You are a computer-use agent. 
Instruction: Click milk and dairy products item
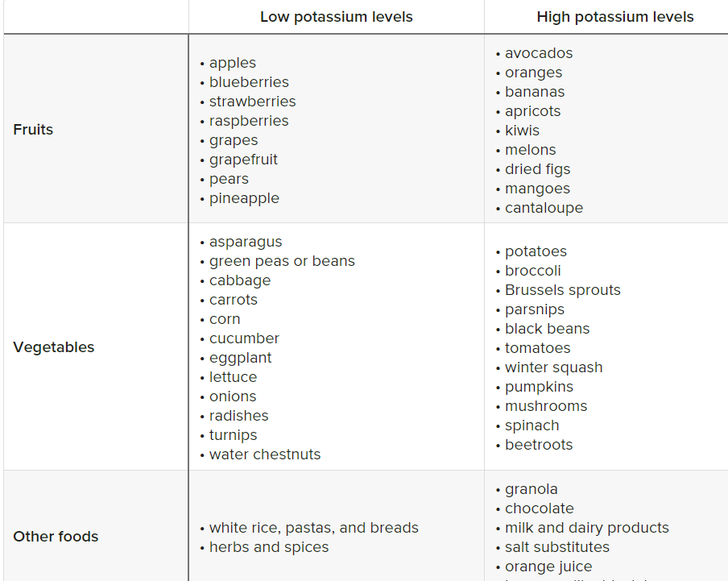[587, 528]
